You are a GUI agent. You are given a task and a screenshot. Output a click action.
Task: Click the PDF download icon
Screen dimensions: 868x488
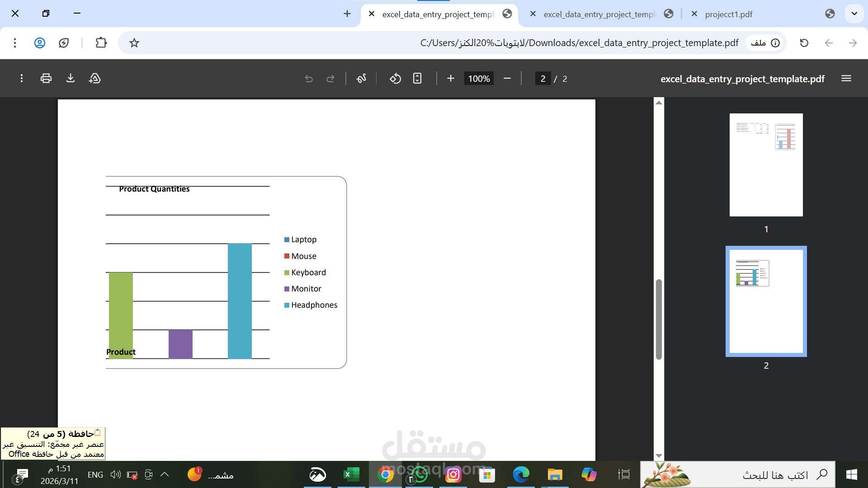70,78
